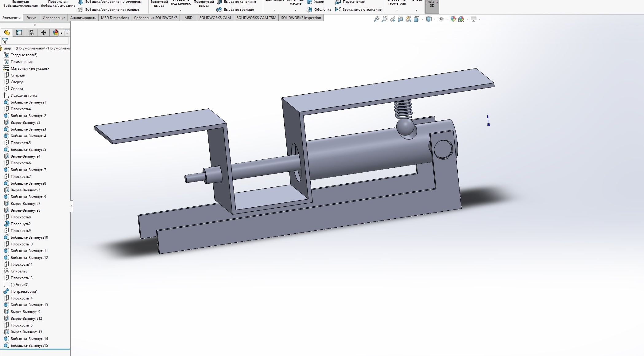
Task: Click Dynamic Annotation Views icon
Action: click(408, 19)
